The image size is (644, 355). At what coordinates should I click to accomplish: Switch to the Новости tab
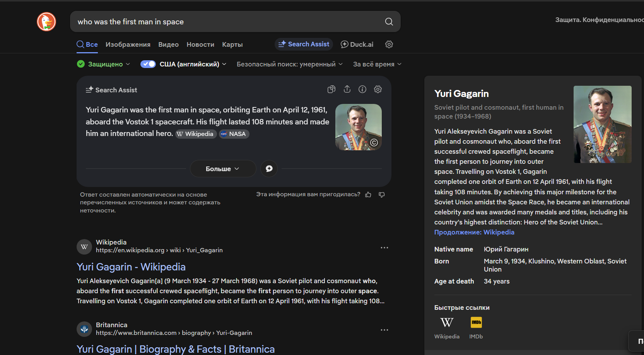(x=200, y=44)
